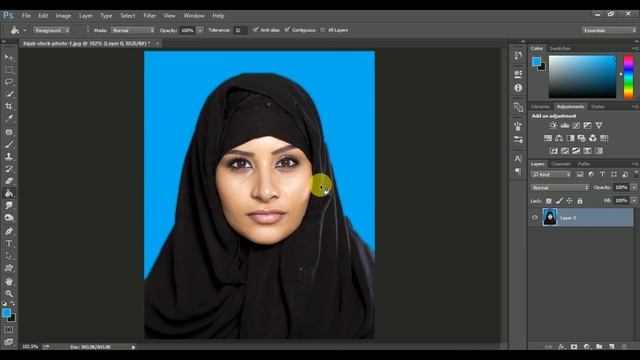The image size is (640, 360).
Task: Open the Filter menu
Action: (149, 16)
